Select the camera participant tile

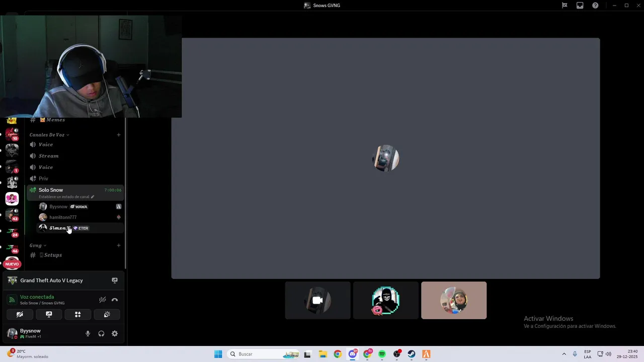317,300
